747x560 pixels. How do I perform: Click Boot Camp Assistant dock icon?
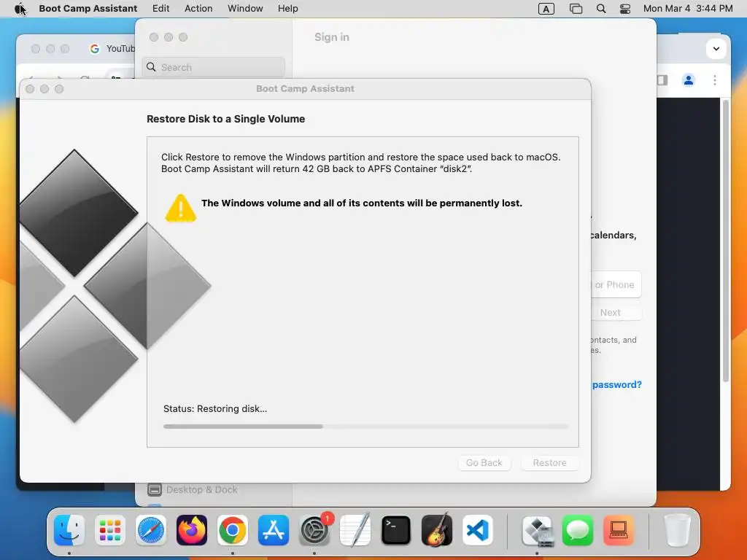[x=538, y=530]
